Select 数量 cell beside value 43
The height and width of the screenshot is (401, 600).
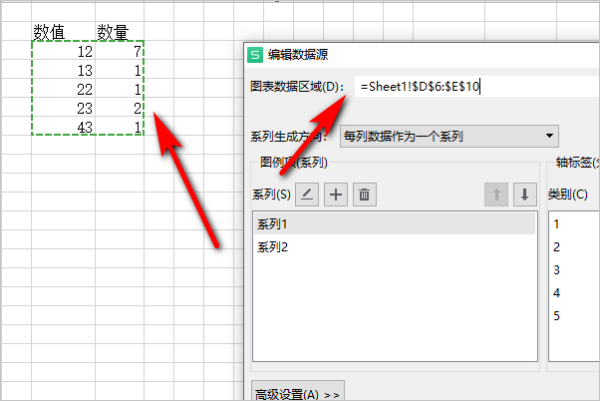(x=120, y=126)
